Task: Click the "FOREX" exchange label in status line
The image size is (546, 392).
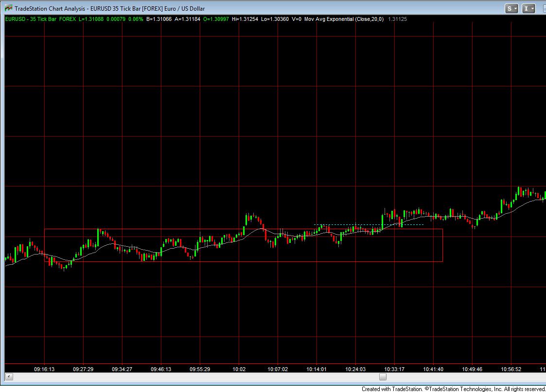Action: point(68,19)
